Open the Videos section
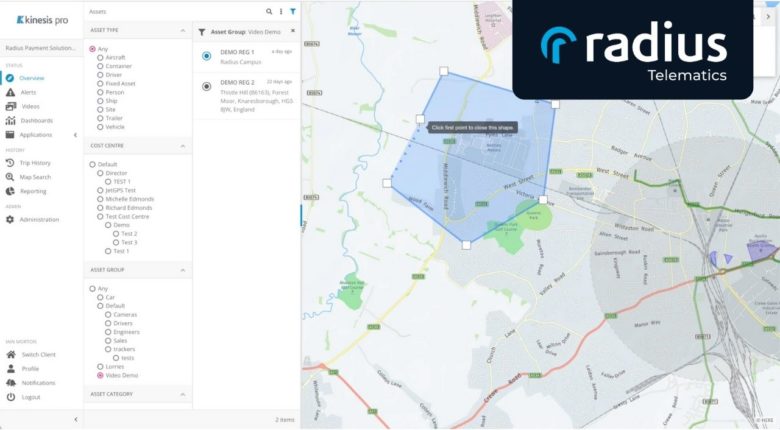 30,107
